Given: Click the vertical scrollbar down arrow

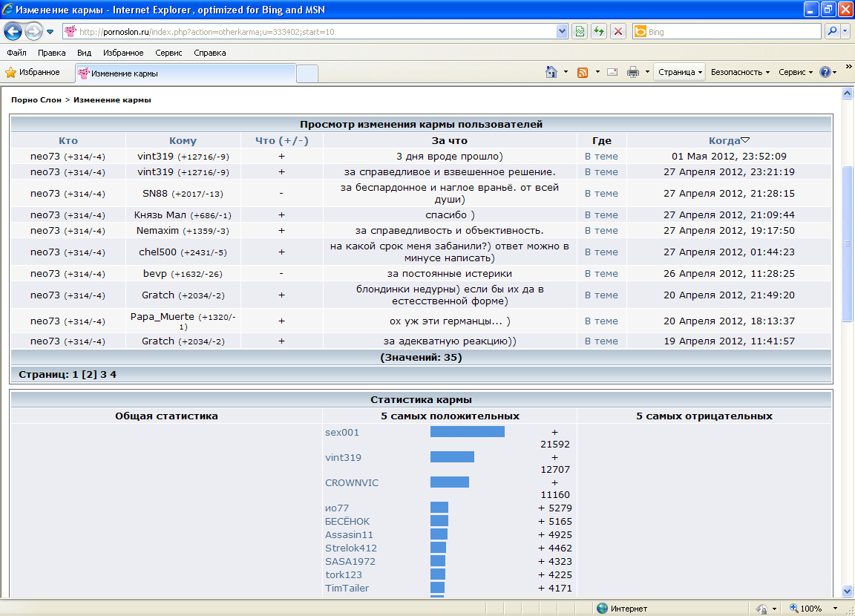Looking at the screenshot, I should 848,591.
